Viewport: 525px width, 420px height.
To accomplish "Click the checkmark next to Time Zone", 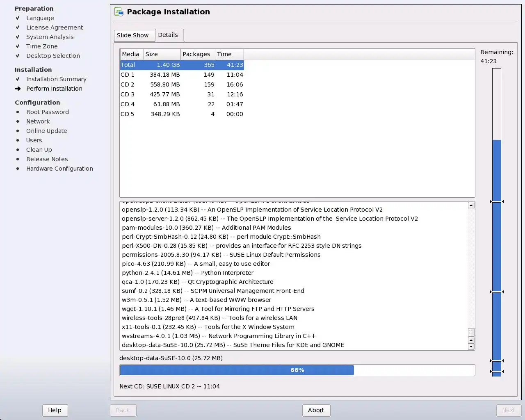I will coord(18,46).
